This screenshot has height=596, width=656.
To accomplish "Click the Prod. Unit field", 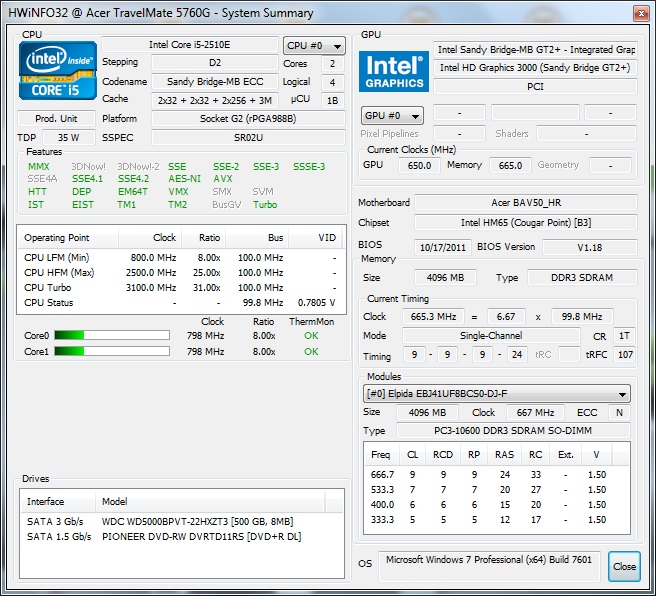I will pyautogui.click(x=56, y=119).
